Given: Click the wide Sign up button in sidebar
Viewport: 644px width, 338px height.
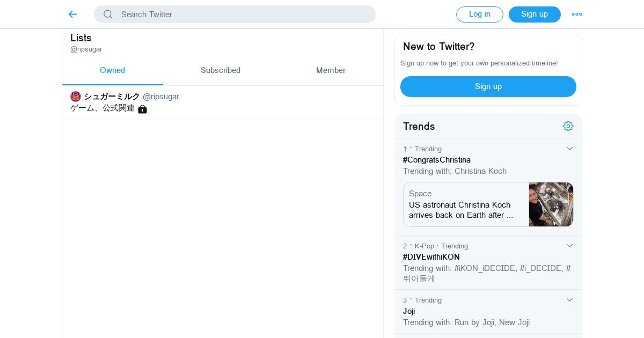Looking at the screenshot, I should 488,86.
